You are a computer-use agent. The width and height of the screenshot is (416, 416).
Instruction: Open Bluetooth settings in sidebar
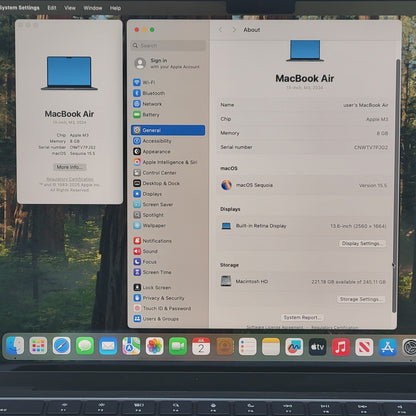pos(149,93)
